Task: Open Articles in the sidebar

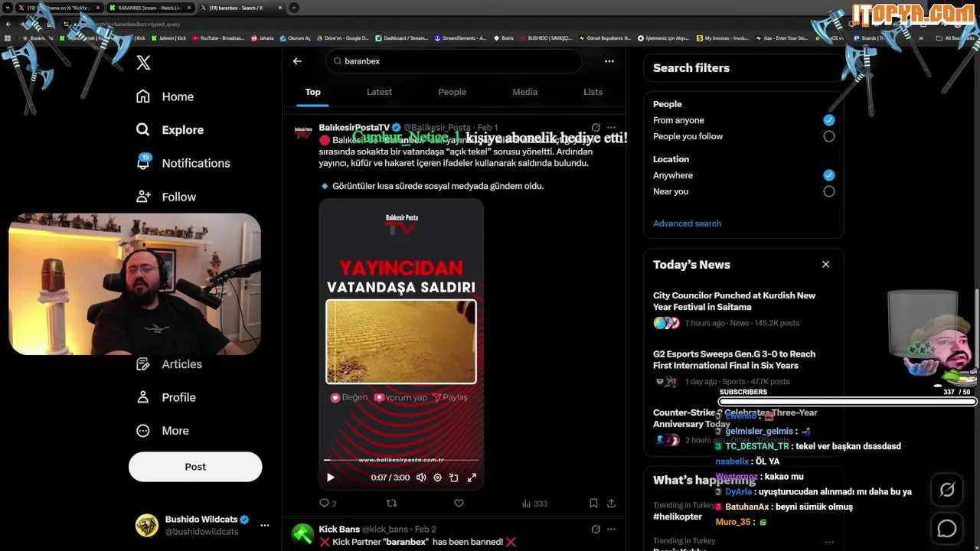Action: pyautogui.click(x=168, y=364)
